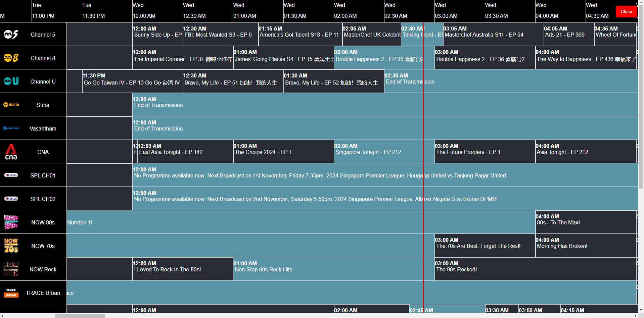This screenshot has width=644, height=318.
Task: Select Double Happiness 2 - EP 36
Action: click(485, 58)
